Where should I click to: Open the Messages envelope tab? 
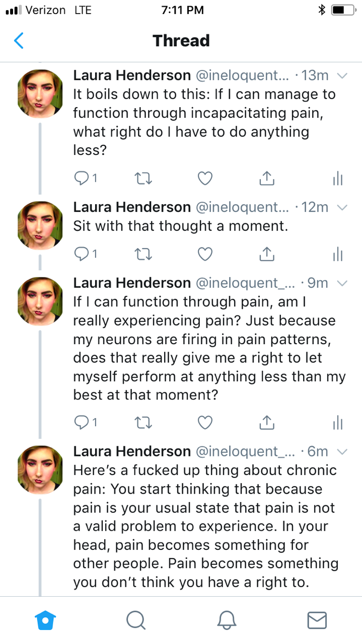[317, 620]
